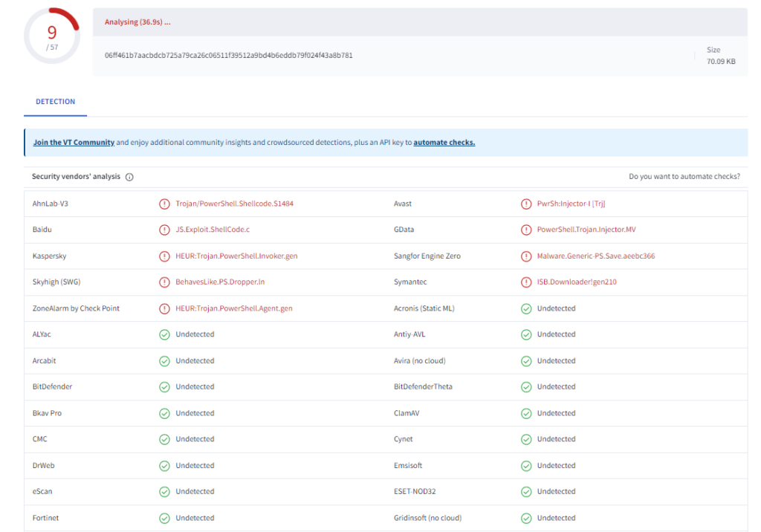Image resolution: width=761 pixels, height=532 pixels.
Task: Click the red alert icon for Symantec
Action: click(526, 282)
